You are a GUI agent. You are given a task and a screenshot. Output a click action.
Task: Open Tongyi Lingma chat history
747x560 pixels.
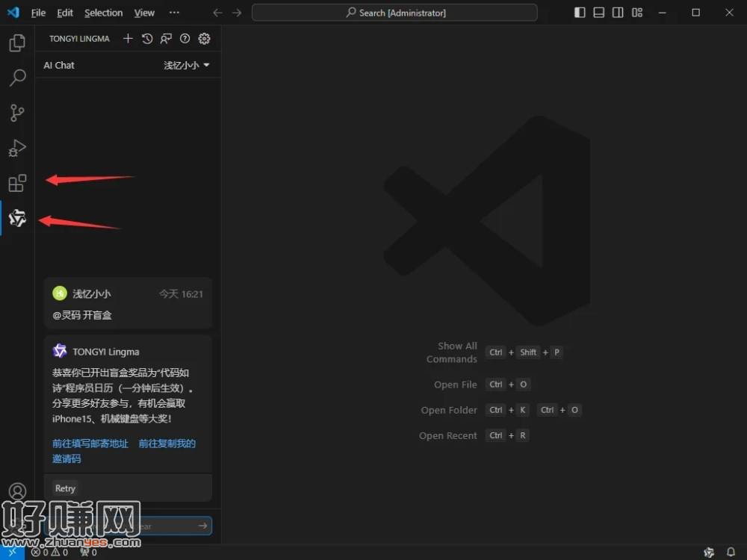tap(147, 39)
